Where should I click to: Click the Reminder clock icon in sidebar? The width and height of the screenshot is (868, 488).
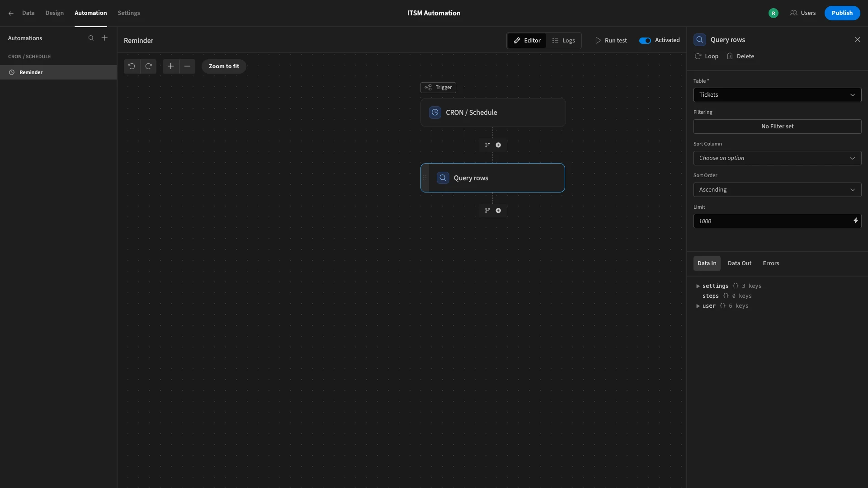click(12, 72)
